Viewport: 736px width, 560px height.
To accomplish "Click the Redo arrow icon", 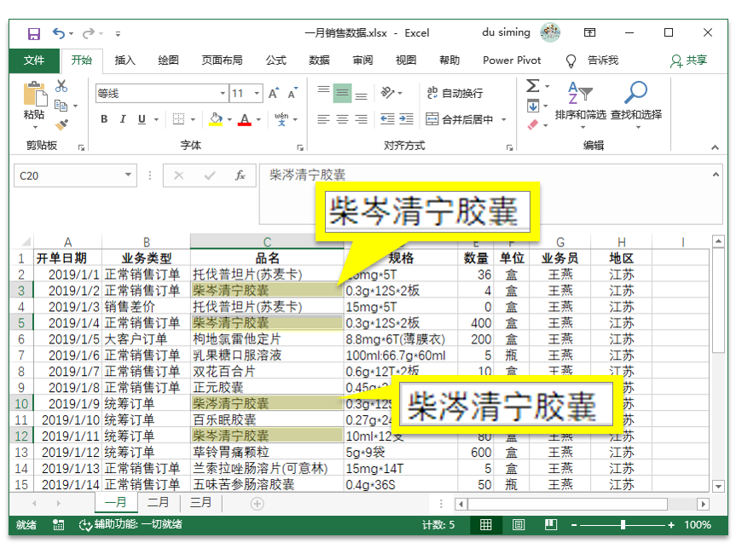I will point(88,33).
